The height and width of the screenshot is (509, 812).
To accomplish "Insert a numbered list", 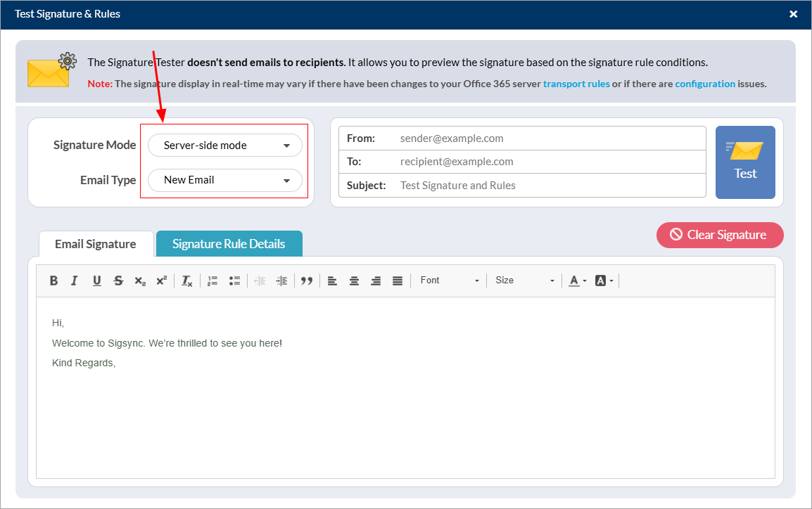I will coord(212,281).
